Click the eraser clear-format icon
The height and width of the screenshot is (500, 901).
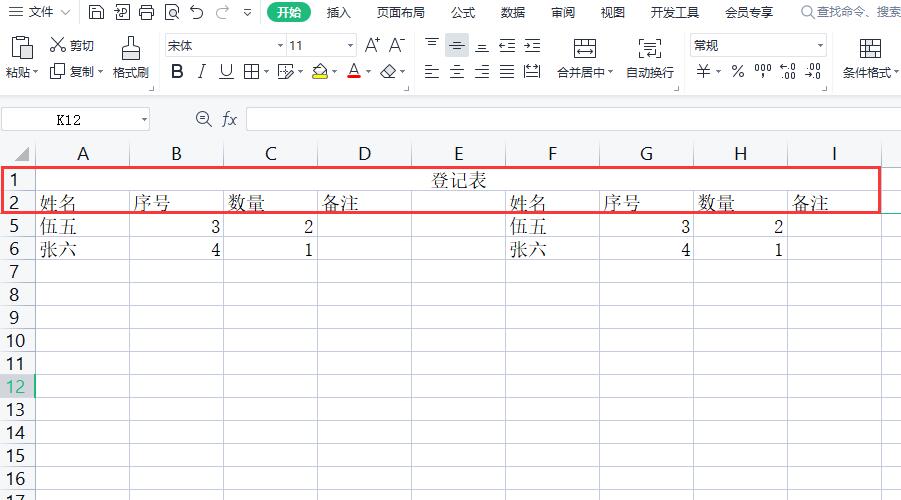coord(388,72)
